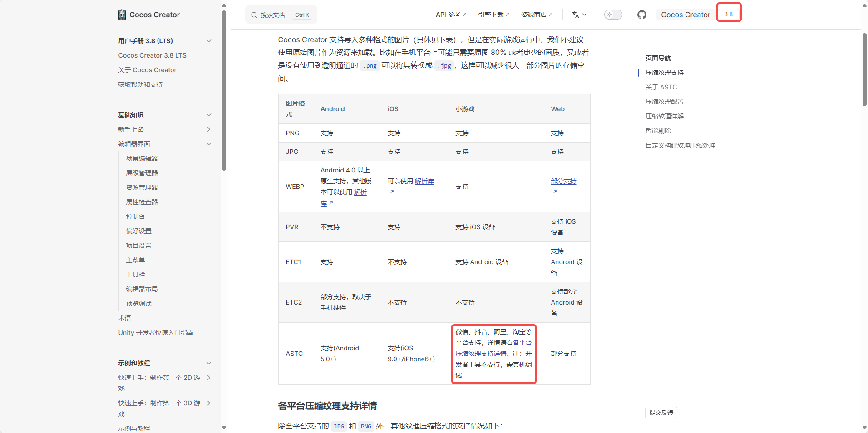Open 场景编辑器 sidebar page
Screen dimensions: 868x433
142,158
